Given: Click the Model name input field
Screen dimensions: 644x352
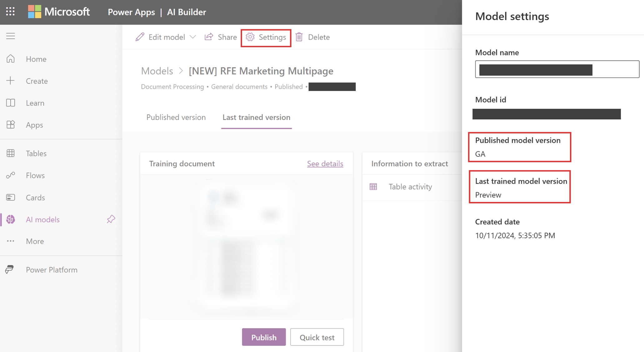Looking at the screenshot, I should click(x=557, y=69).
